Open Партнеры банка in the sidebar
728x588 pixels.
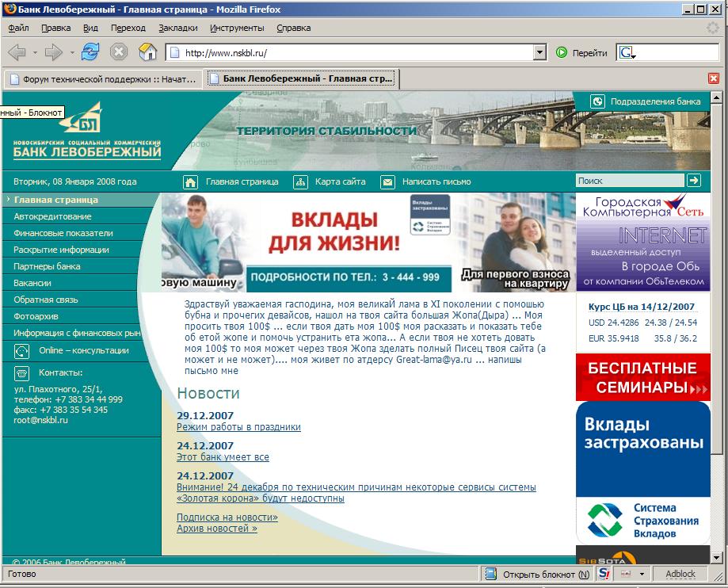click(x=47, y=266)
